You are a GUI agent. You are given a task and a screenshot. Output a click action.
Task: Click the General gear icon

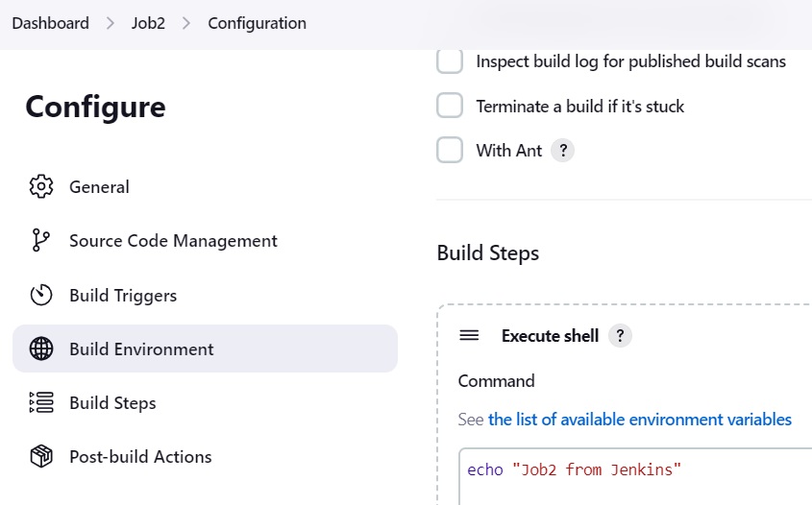(41, 187)
